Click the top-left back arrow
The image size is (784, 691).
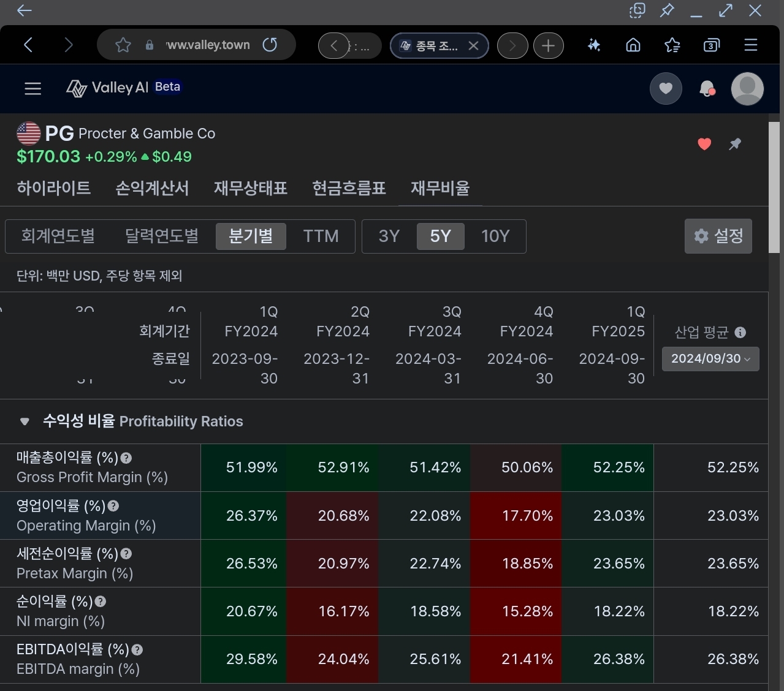pos(24,10)
